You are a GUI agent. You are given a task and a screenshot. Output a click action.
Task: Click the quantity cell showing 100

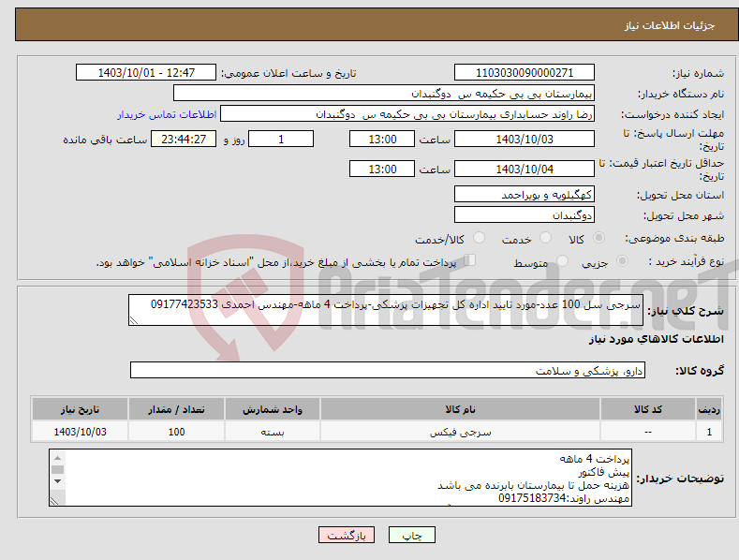click(176, 432)
